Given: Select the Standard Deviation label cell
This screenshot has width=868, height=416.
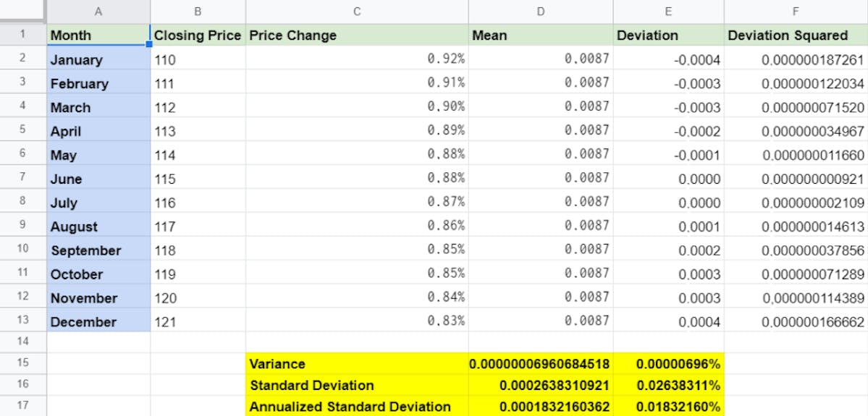Looking at the screenshot, I should coord(357,384).
